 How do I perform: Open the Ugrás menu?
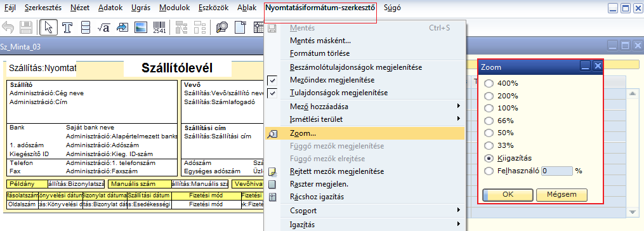point(141,8)
